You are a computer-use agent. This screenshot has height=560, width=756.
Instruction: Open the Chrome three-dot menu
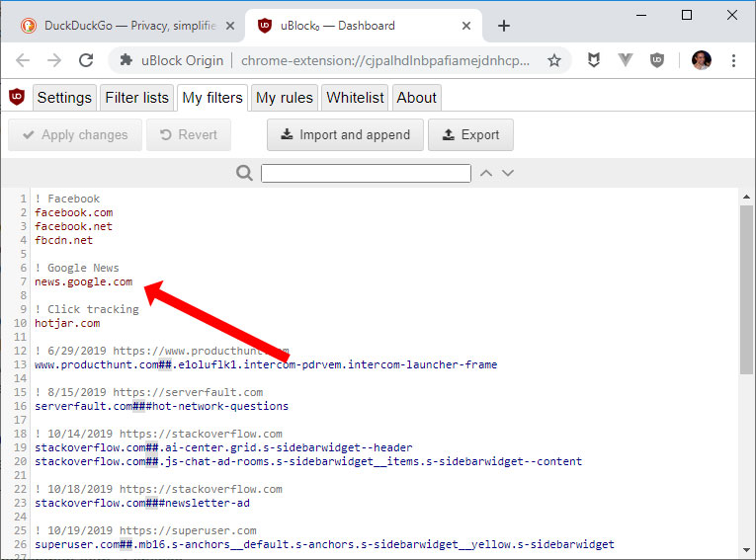(734, 60)
